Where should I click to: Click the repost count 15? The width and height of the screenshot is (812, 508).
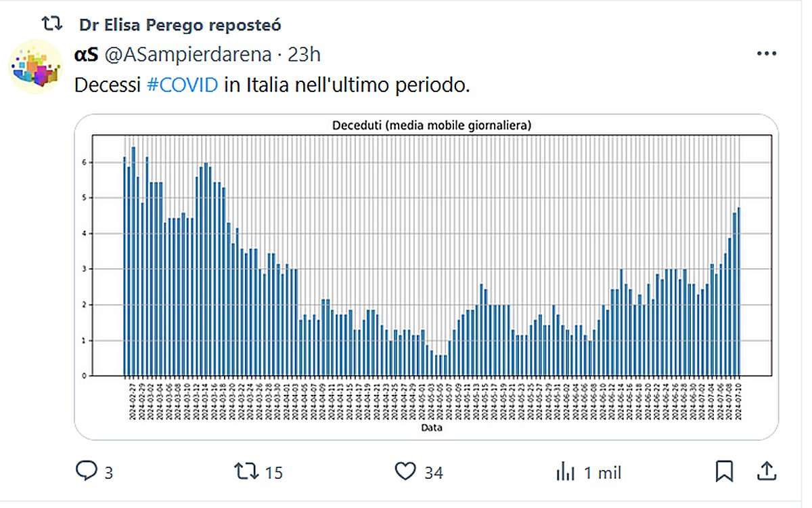273,473
